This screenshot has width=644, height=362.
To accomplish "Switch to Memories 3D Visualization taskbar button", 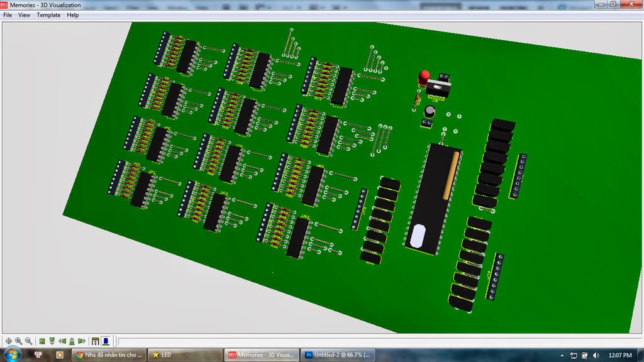I will point(261,354).
